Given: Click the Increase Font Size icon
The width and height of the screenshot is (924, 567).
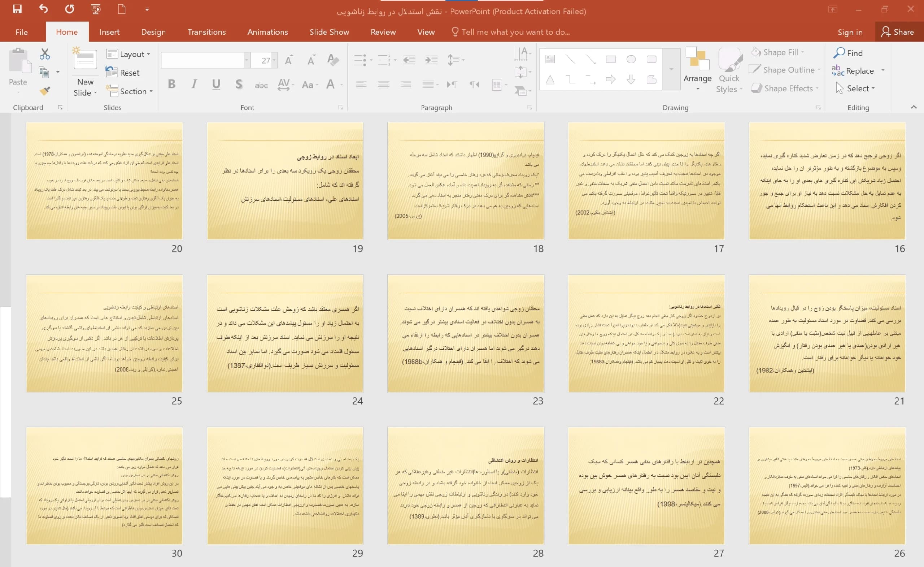Looking at the screenshot, I should coord(288,60).
